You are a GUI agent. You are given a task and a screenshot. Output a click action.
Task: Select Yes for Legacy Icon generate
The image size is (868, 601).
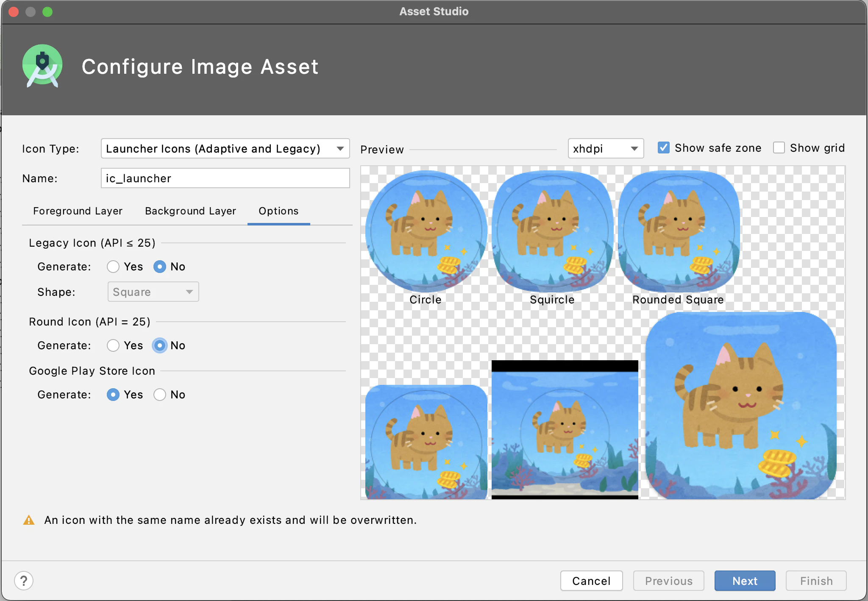113,267
